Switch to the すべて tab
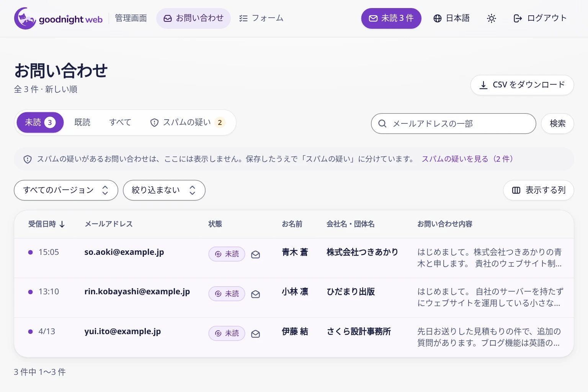 (x=120, y=122)
